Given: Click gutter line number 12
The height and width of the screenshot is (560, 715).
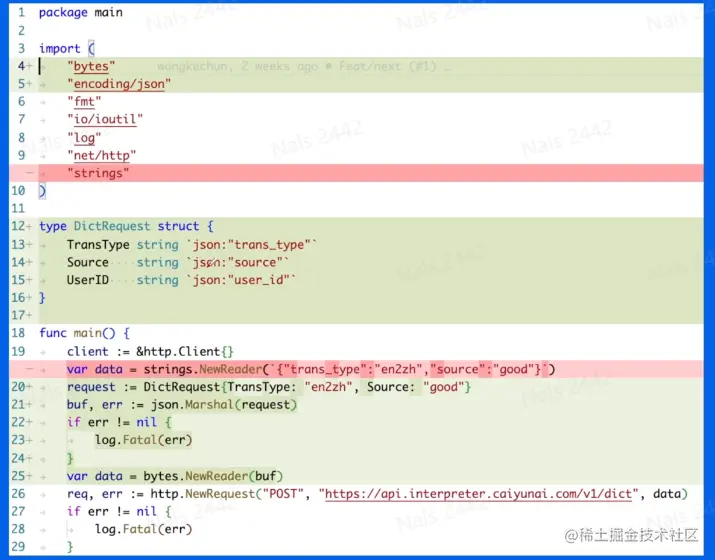Looking at the screenshot, I should (x=18, y=227).
